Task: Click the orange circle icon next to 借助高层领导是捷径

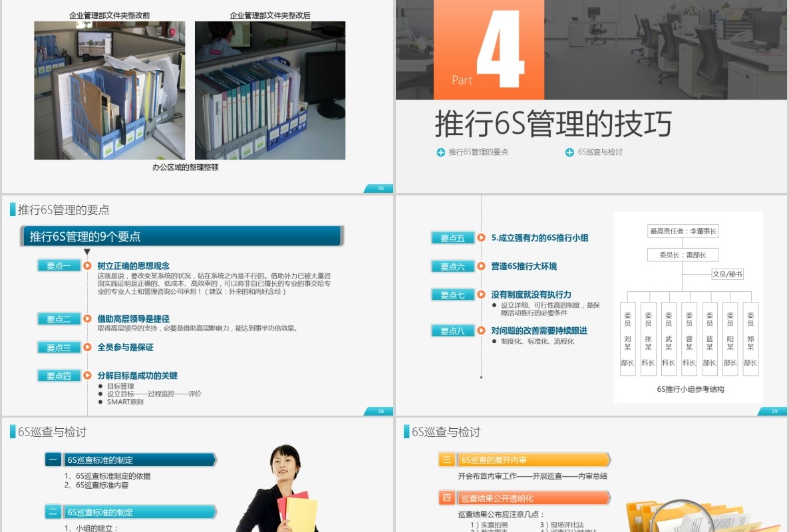Action: [x=88, y=319]
